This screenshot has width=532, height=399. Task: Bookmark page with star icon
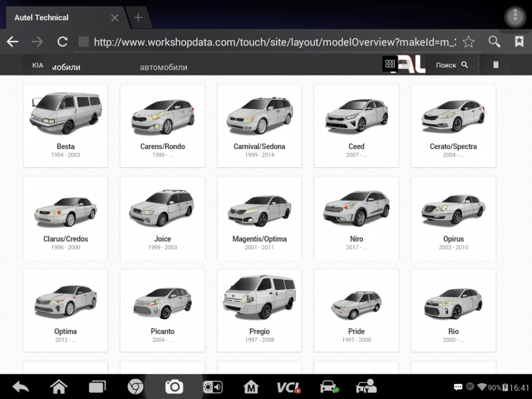468,42
